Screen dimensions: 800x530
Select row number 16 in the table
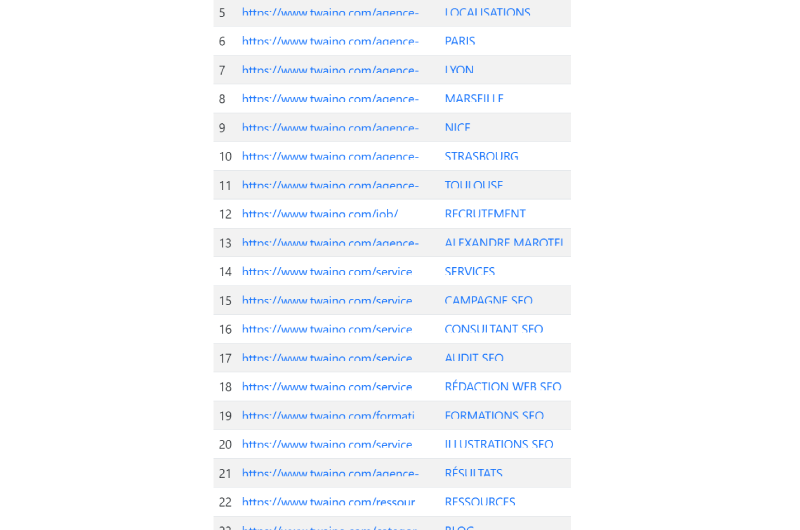(226, 330)
